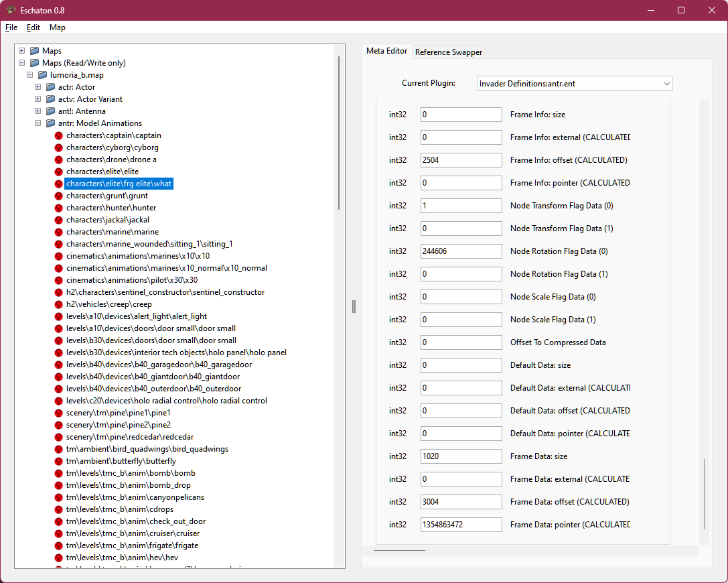
Task: Click inside the Frame Data: size field
Action: pos(461,456)
